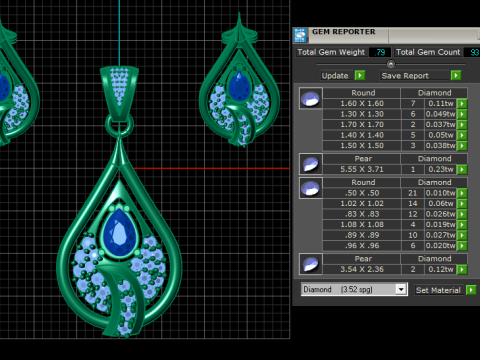The image size is (480, 360).
Task: Select blue pear gem in center pendant
Action: 120,233
